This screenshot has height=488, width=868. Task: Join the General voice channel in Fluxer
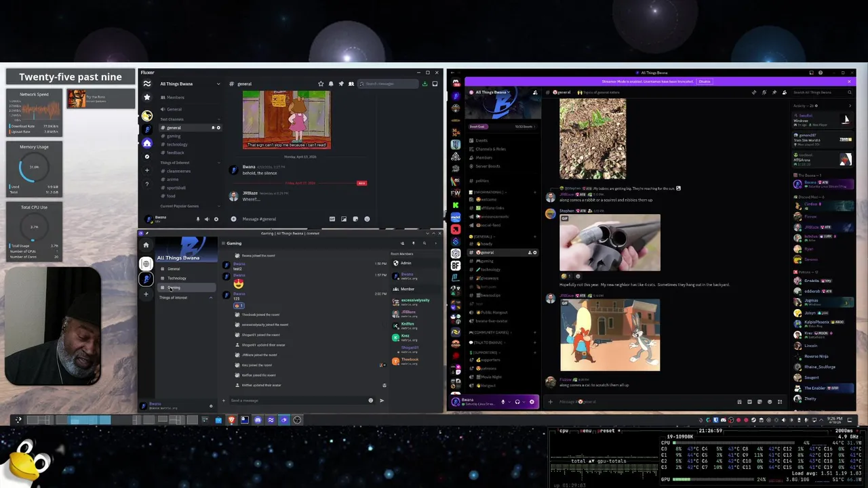(x=174, y=109)
